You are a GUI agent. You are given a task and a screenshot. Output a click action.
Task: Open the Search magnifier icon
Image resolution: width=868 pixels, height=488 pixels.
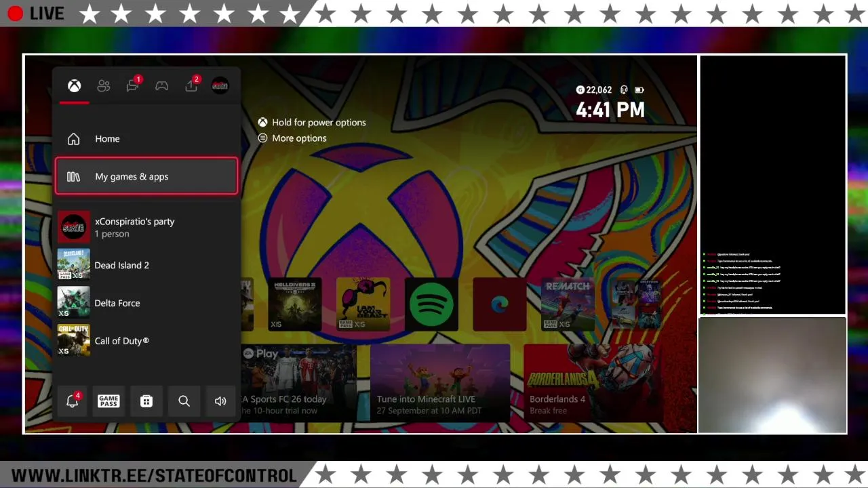pyautogui.click(x=184, y=401)
